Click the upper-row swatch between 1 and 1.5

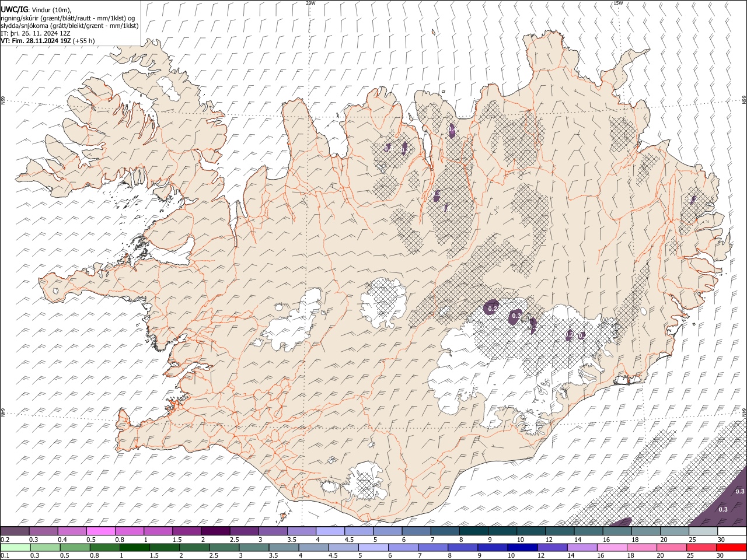(158, 531)
